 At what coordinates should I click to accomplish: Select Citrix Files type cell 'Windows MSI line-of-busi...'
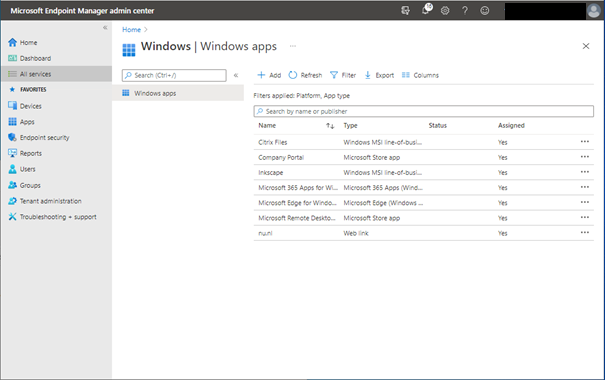click(x=382, y=142)
